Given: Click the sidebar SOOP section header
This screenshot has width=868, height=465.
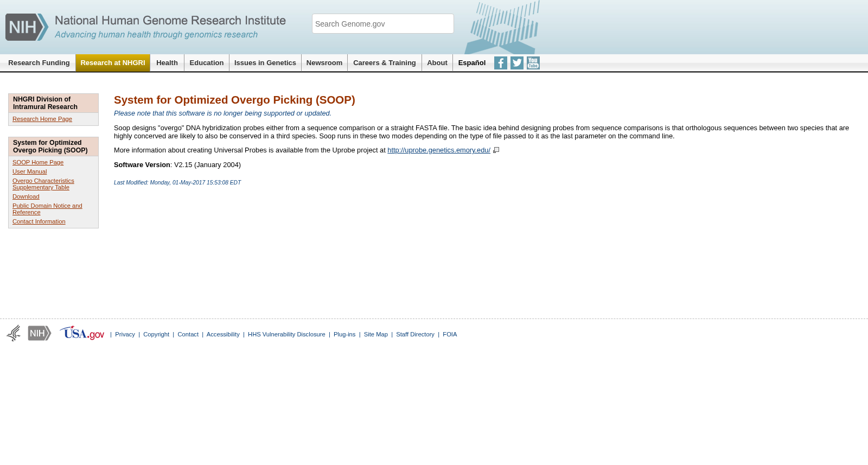Looking at the screenshot, I should click(x=53, y=146).
